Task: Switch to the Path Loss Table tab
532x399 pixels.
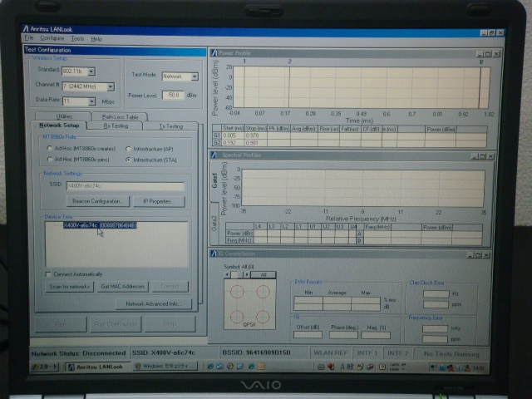Action: click(120, 116)
